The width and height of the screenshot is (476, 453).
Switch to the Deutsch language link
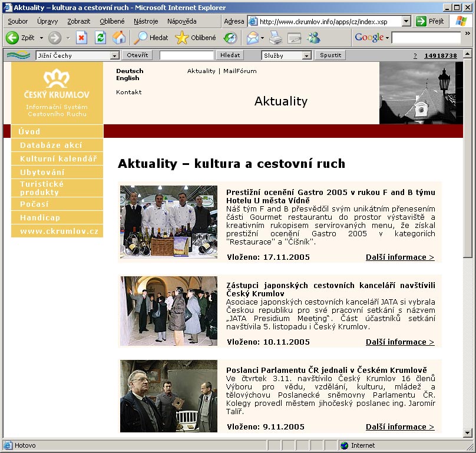[130, 71]
